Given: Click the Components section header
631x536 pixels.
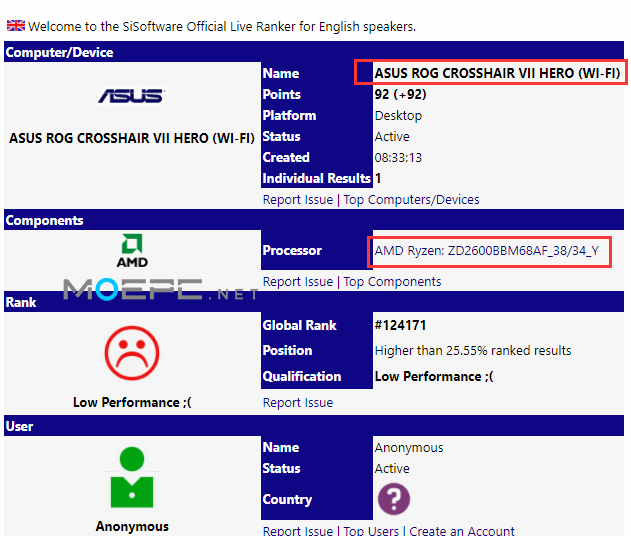Looking at the screenshot, I should pyautogui.click(x=314, y=220).
